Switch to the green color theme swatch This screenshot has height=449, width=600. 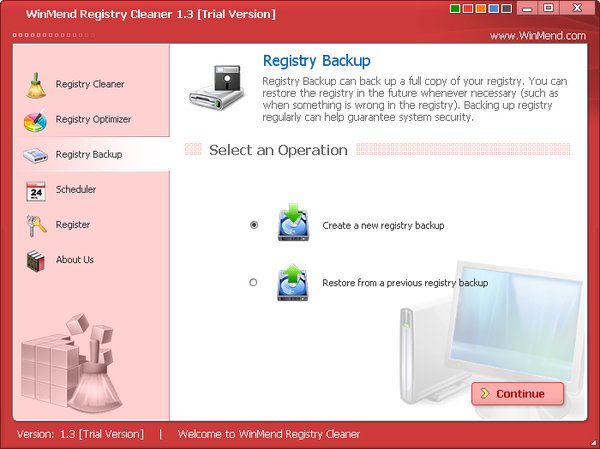pyautogui.click(x=455, y=8)
